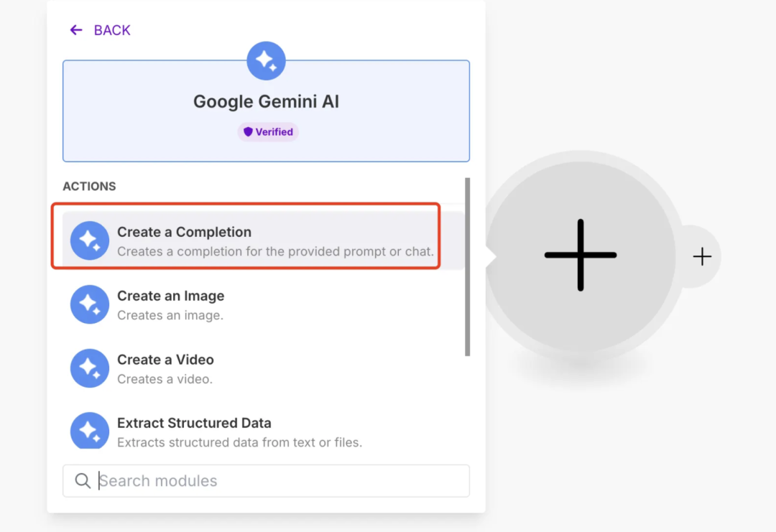Screen dimensions: 776x532
Task: Click the actions list scrollbar
Action: point(468,266)
